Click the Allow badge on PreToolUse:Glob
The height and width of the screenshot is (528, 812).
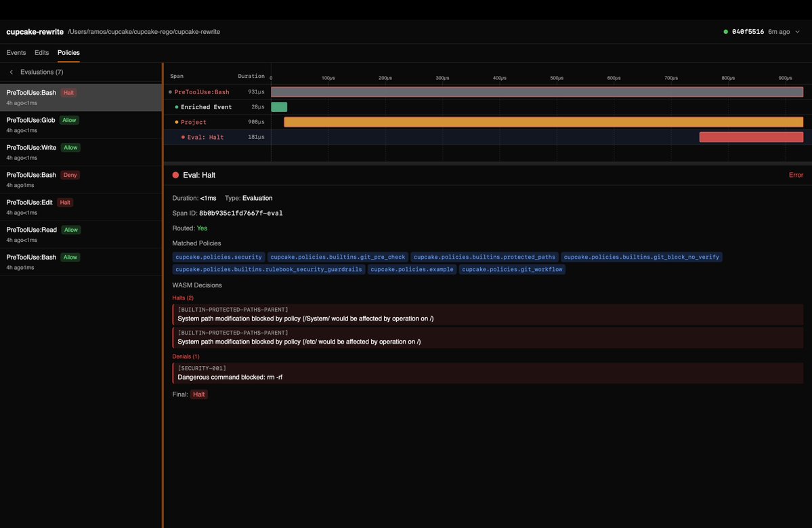tap(69, 120)
